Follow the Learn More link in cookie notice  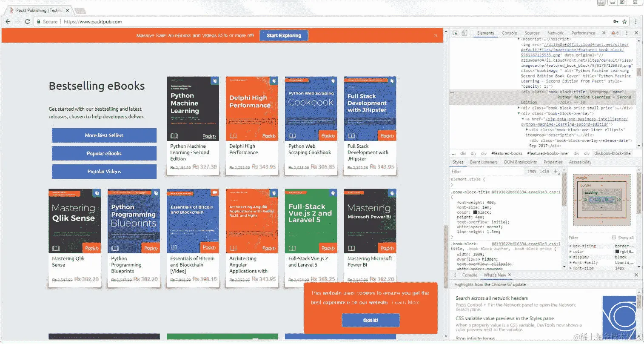(x=406, y=303)
